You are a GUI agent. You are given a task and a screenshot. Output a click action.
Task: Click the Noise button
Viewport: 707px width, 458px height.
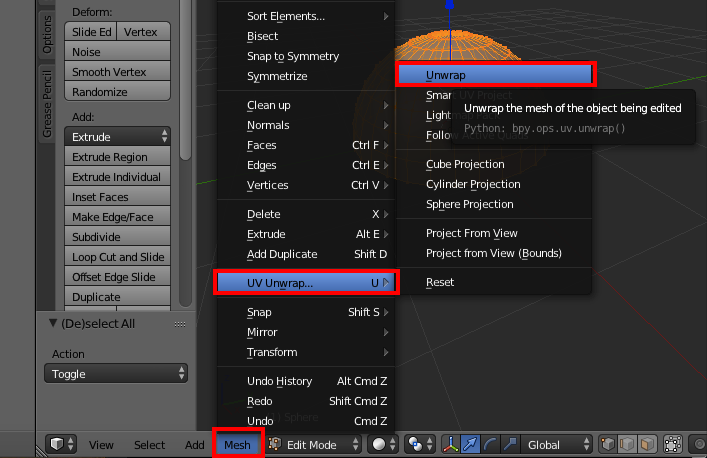click(117, 52)
